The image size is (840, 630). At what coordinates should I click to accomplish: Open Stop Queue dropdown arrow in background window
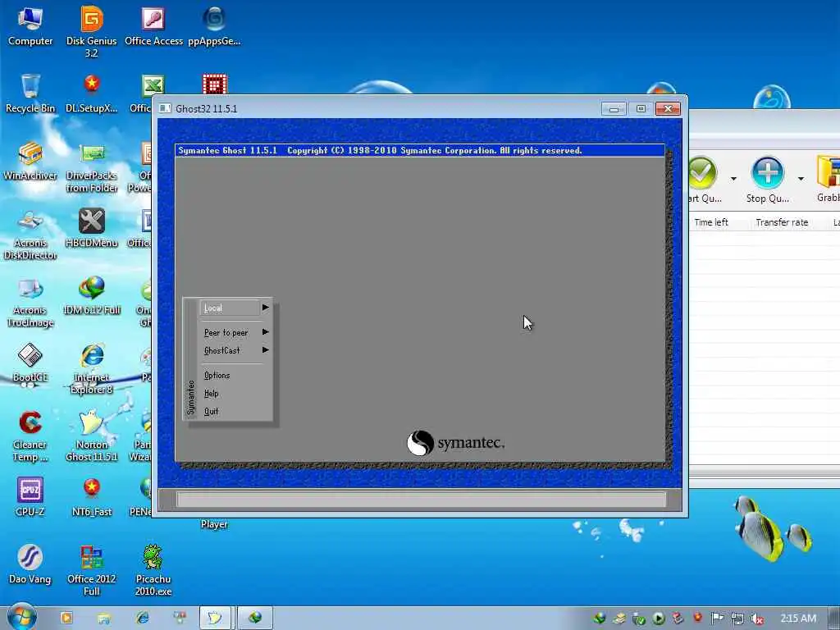coord(801,178)
